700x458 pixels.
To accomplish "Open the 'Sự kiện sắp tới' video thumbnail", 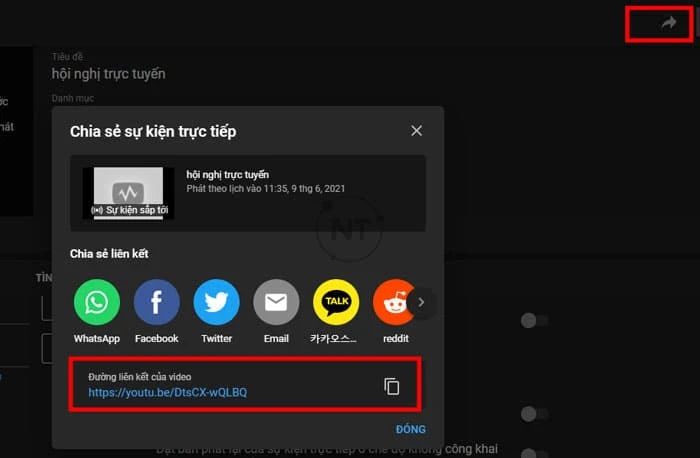I will pyautogui.click(x=129, y=193).
